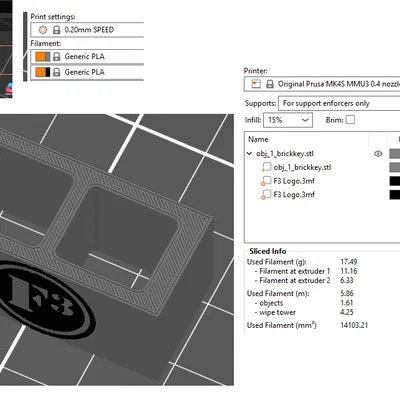The width and height of the screenshot is (400, 400).
Task: Click the orange/black filament color swatch
Action: (43, 72)
